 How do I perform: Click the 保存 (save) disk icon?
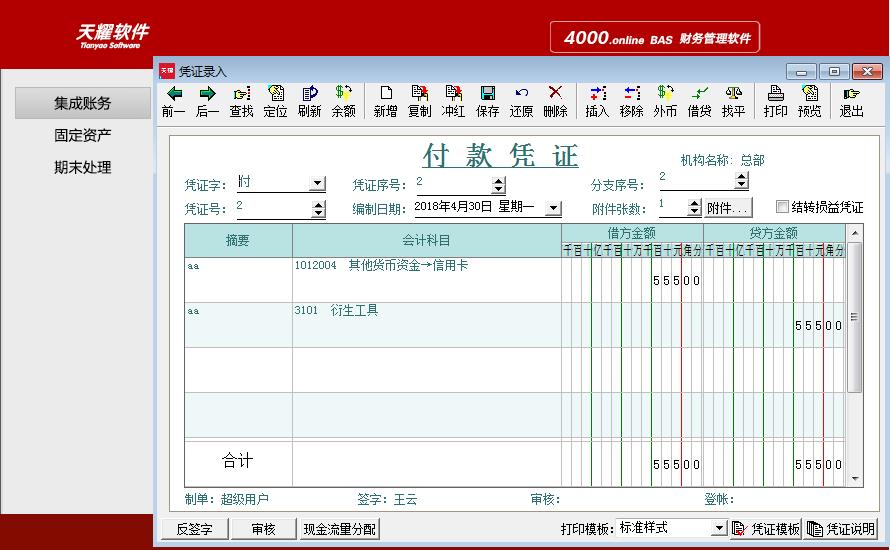point(487,94)
